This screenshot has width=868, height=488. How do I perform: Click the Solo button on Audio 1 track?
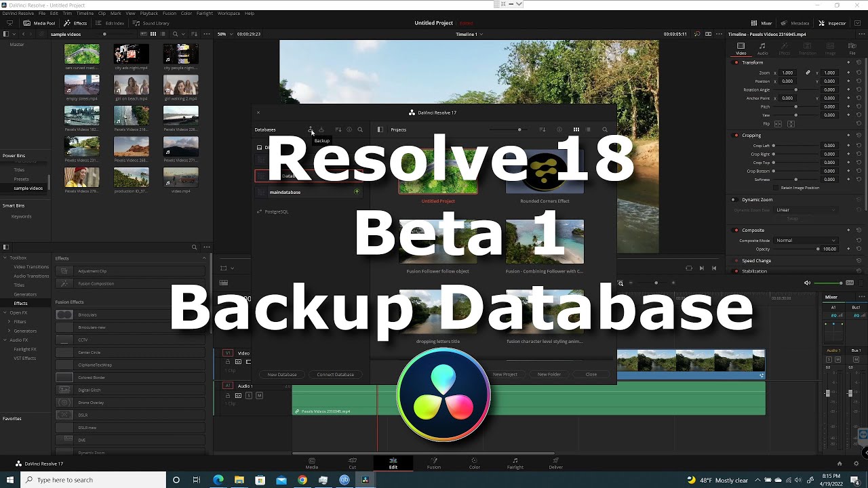click(x=249, y=395)
